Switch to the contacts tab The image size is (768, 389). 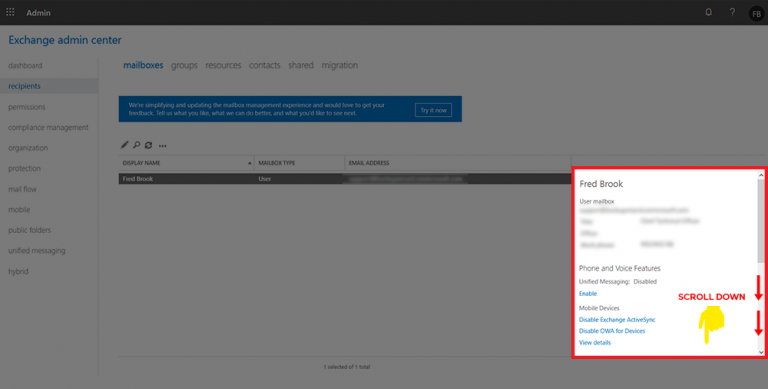click(x=264, y=65)
